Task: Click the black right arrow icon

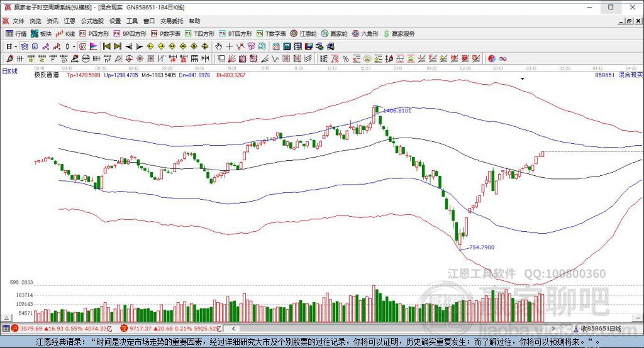Action: coord(140,46)
